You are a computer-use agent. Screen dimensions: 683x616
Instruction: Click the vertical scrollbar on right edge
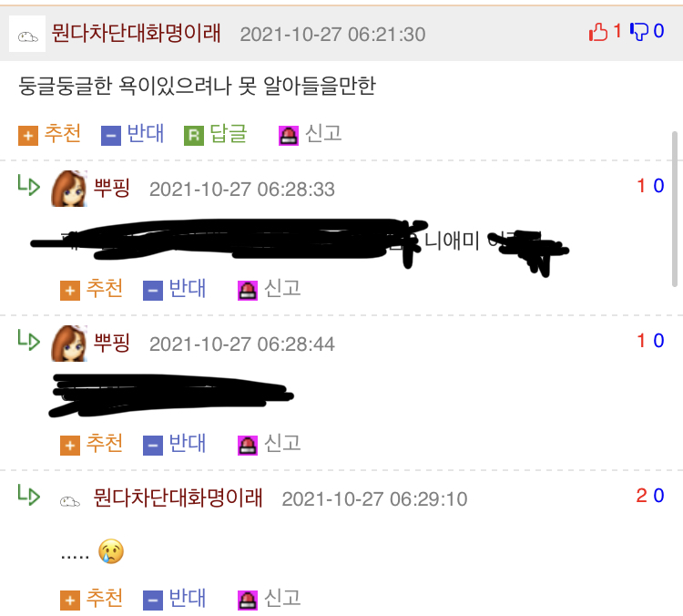[x=675, y=209]
